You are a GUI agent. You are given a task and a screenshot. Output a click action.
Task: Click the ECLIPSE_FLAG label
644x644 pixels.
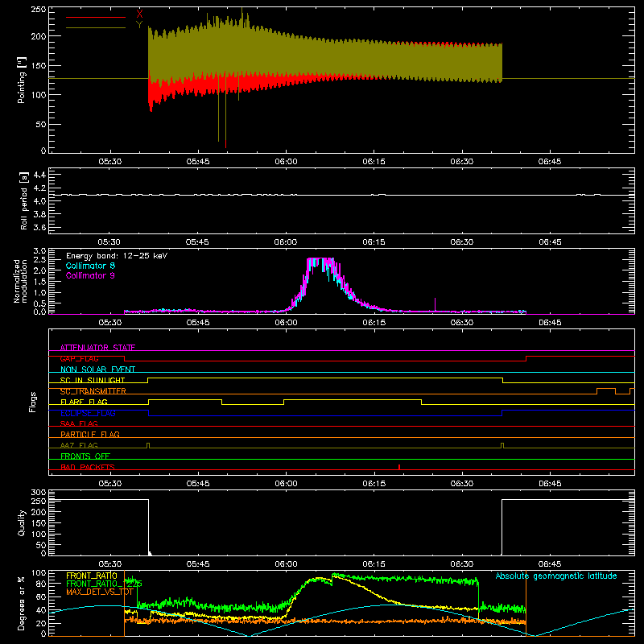88,413
